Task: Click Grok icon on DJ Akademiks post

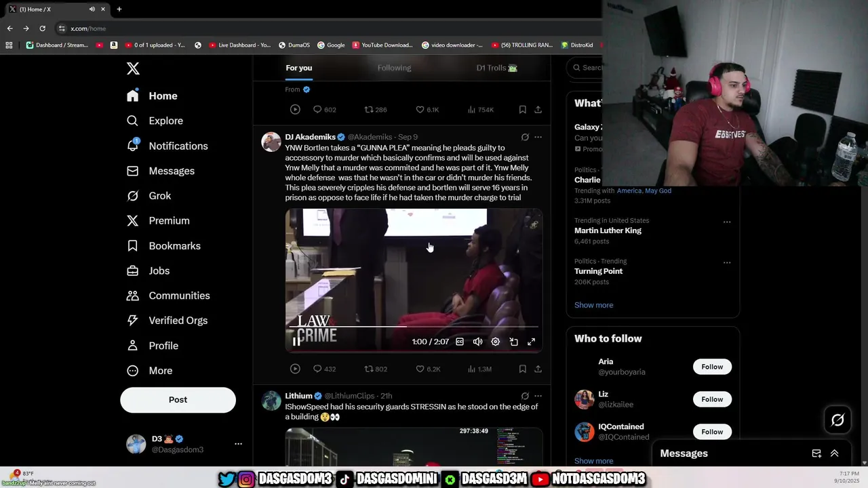Action: click(525, 137)
